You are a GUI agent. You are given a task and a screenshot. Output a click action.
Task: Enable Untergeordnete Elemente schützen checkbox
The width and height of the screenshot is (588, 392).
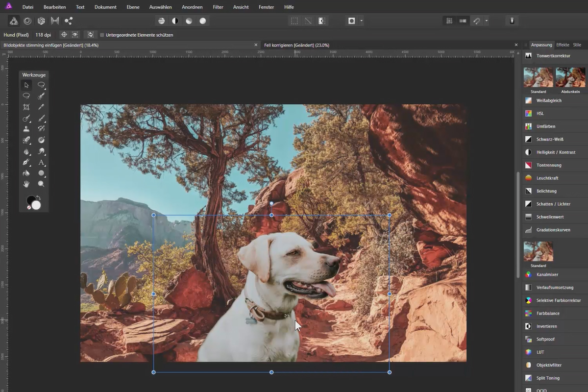pyautogui.click(x=102, y=35)
